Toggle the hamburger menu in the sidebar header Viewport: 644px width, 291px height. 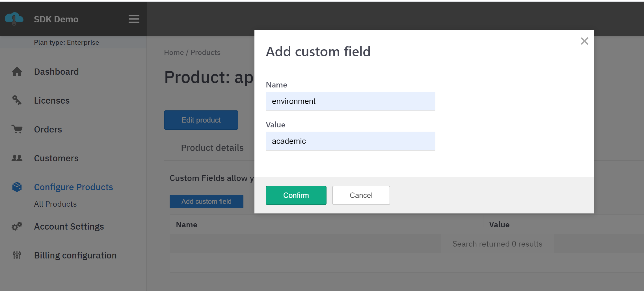coord(134,19)
